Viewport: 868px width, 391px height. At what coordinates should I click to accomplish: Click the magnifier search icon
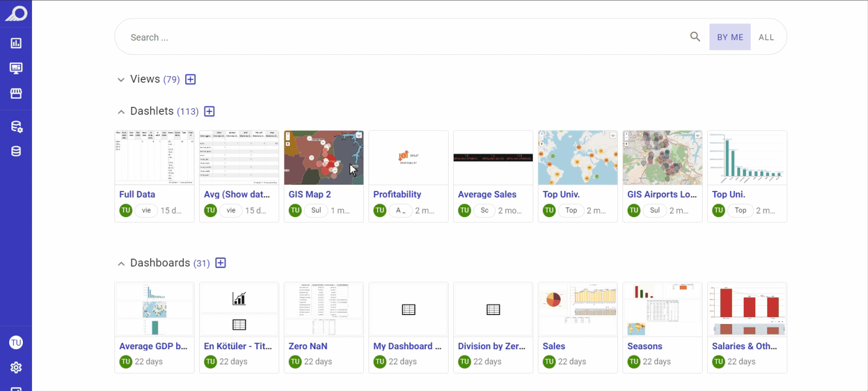pos(695,37)
